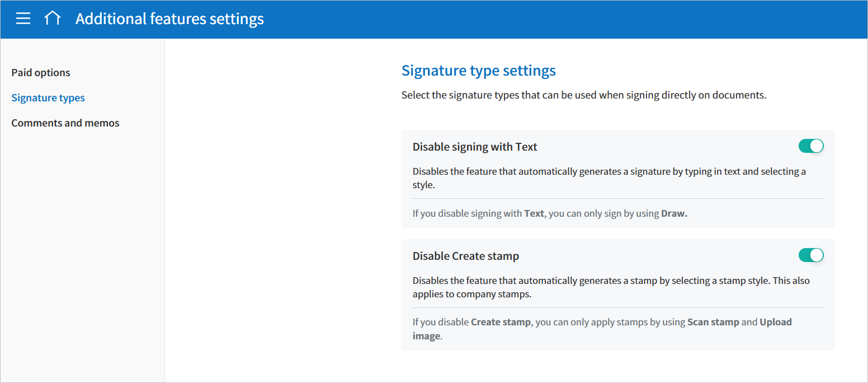The height and width of the screenshot is (383, 868).
Task: Click the Disable signing with Text label
Action: tap(475, 147)
